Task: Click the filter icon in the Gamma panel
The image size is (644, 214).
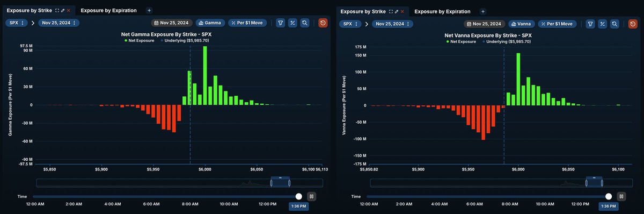Action: coord(281,23)
